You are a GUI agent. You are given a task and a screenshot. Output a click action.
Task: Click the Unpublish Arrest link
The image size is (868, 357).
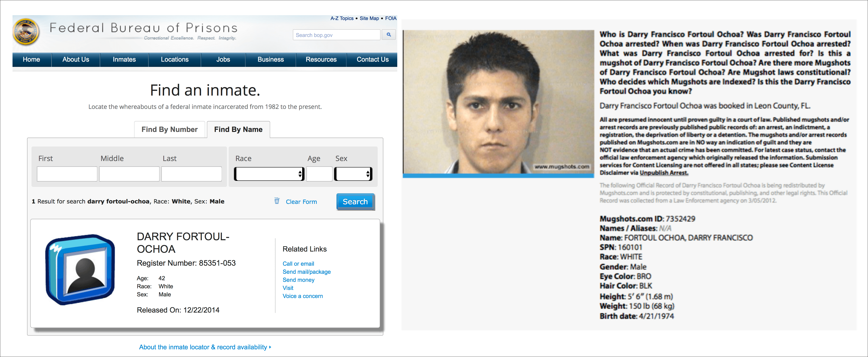664,173
